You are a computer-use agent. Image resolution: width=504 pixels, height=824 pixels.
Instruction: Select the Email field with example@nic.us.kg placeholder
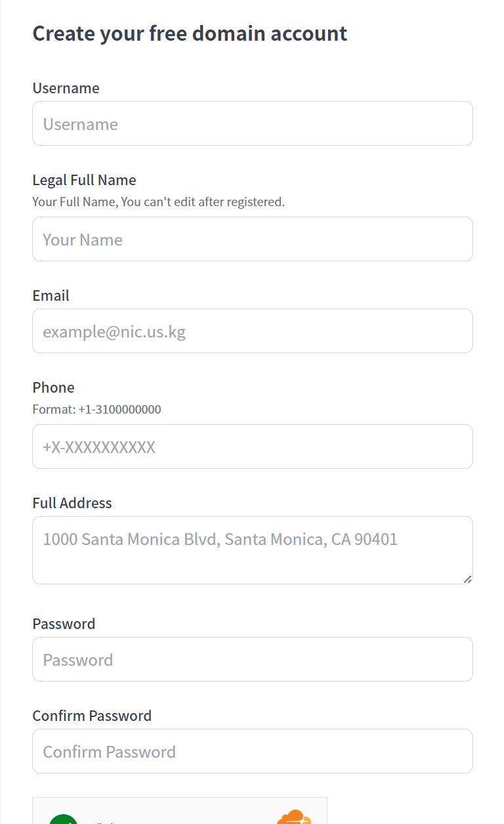(253, 331)
